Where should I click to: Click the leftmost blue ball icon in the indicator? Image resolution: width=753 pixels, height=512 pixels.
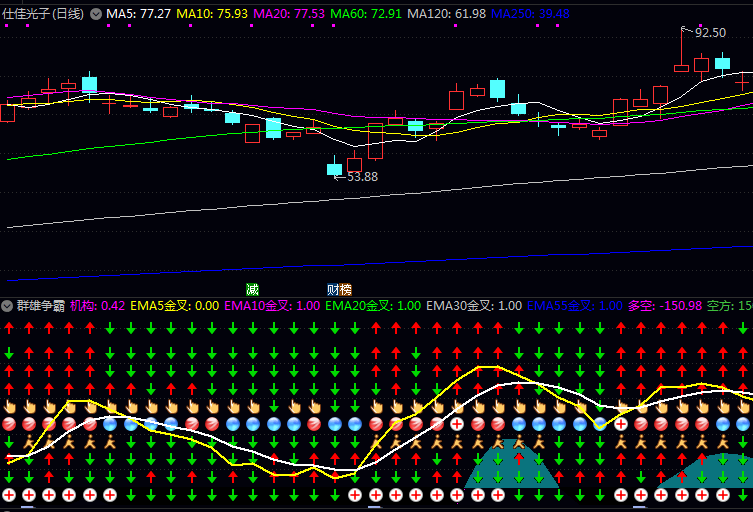click(x=111, y=424)
